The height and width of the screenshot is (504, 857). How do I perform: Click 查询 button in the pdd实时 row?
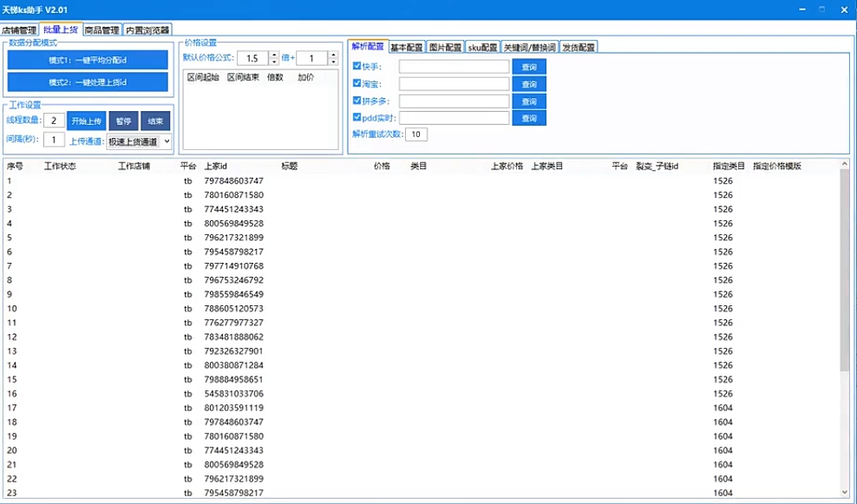(x=529, y=118)
